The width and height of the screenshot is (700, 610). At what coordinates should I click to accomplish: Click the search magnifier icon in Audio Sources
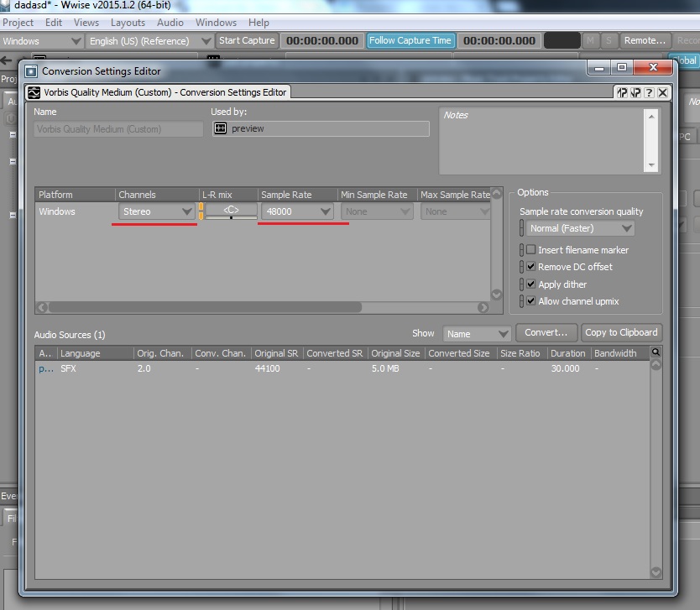coord(656,352)
